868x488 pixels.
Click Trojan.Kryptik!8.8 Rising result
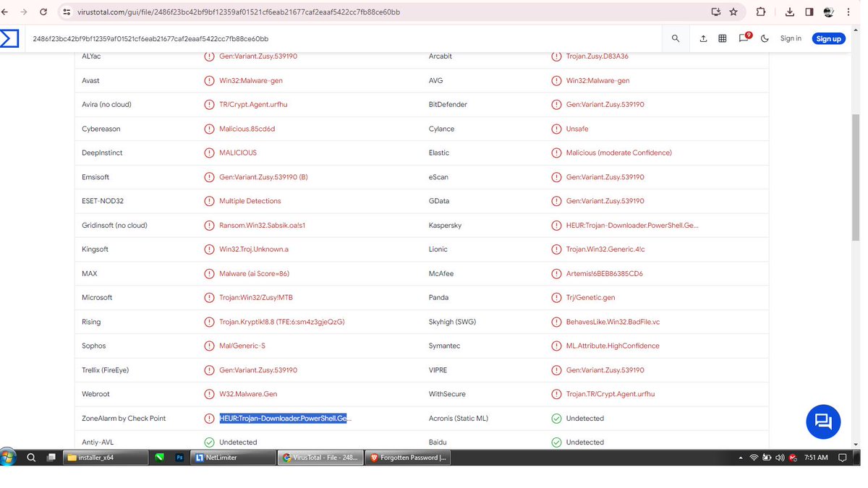click(x=282, y=322)
